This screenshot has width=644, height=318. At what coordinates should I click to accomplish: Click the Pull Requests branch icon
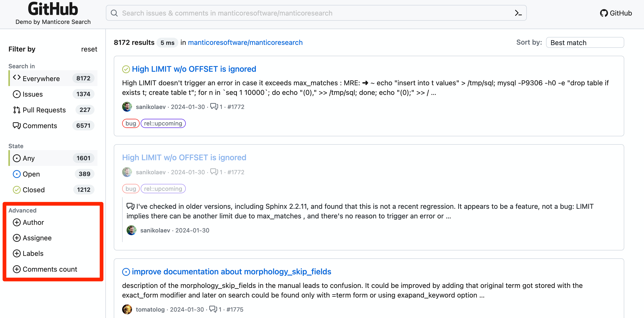(x=17, y=110)
